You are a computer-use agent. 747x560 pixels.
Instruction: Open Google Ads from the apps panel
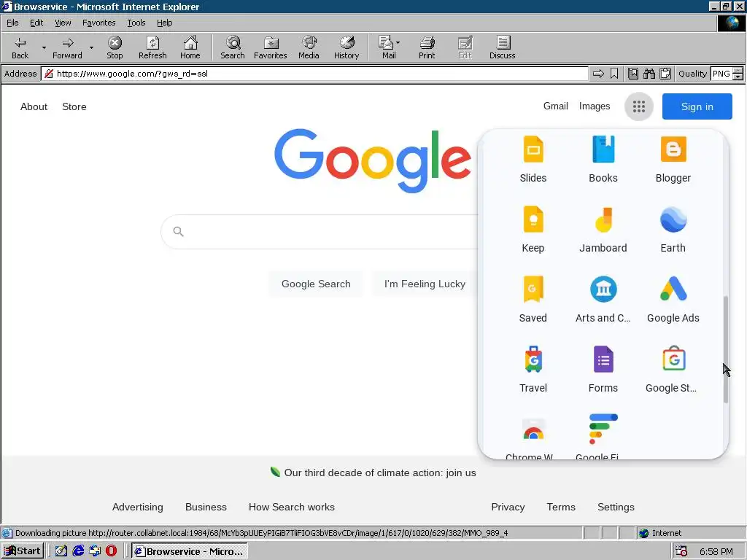pos(673,300)
